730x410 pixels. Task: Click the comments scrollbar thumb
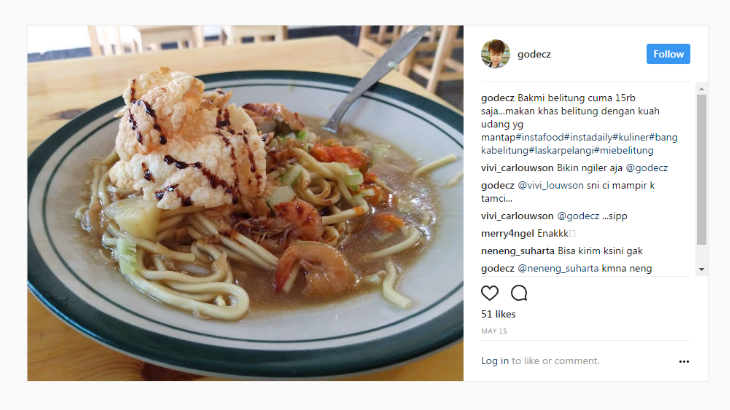tap(701, 170)
